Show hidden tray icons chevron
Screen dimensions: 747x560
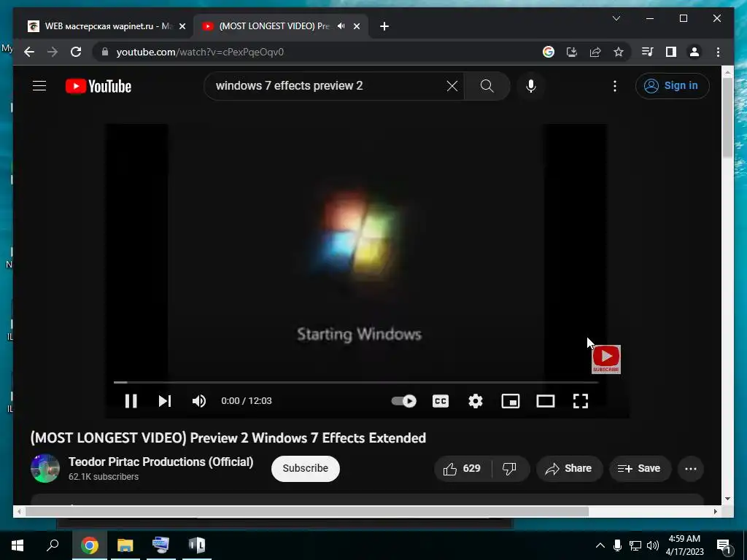tap(600, 545)
